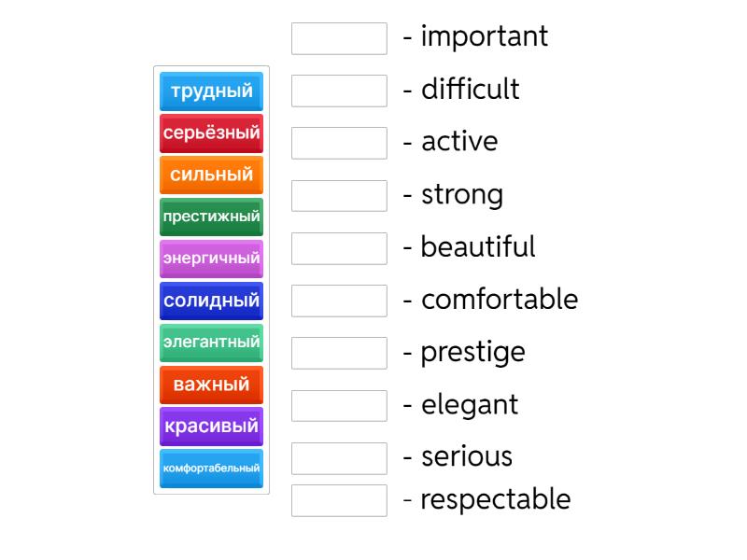
Task: Select the элегантный word tile
Action: coord(211,343)
